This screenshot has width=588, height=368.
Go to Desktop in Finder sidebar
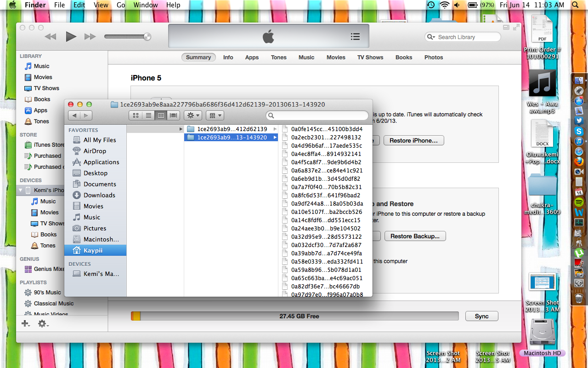(95, 173)
